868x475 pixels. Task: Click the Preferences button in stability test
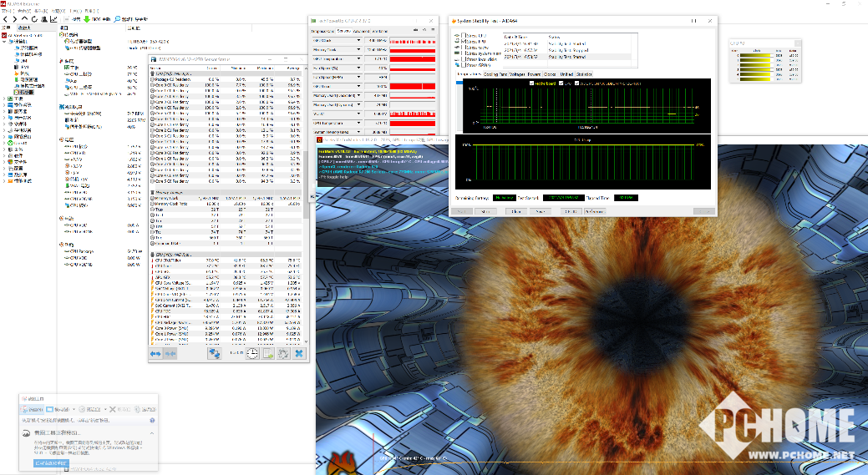[594, 211]
